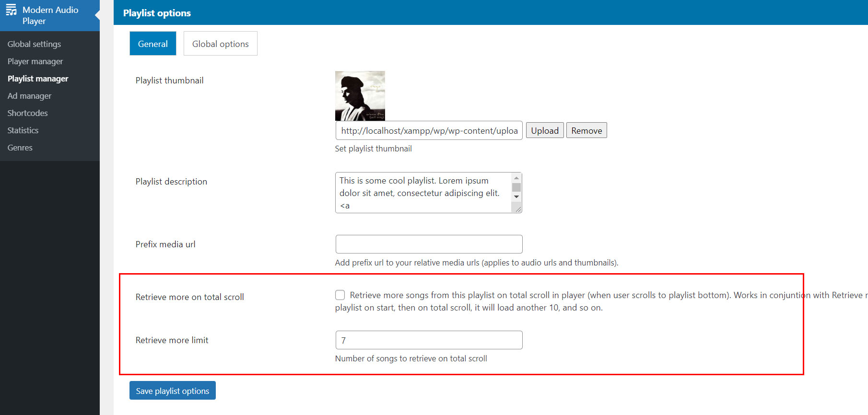Viewport: 868px width, 415px height.
Task: Open the Ad manager page
Action: (29, 96)
